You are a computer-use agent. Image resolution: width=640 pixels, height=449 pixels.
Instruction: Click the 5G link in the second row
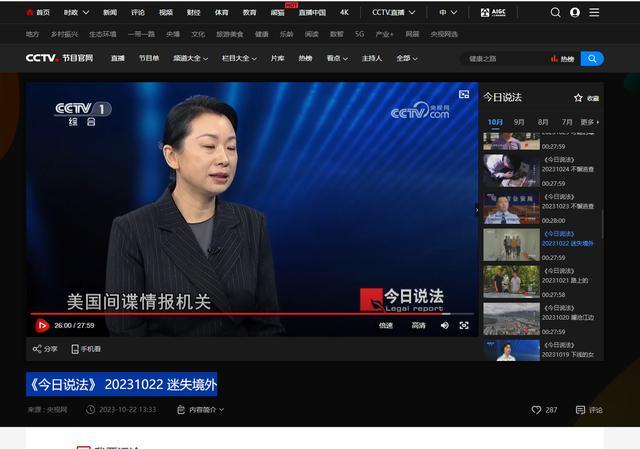(x=360, y=34)
